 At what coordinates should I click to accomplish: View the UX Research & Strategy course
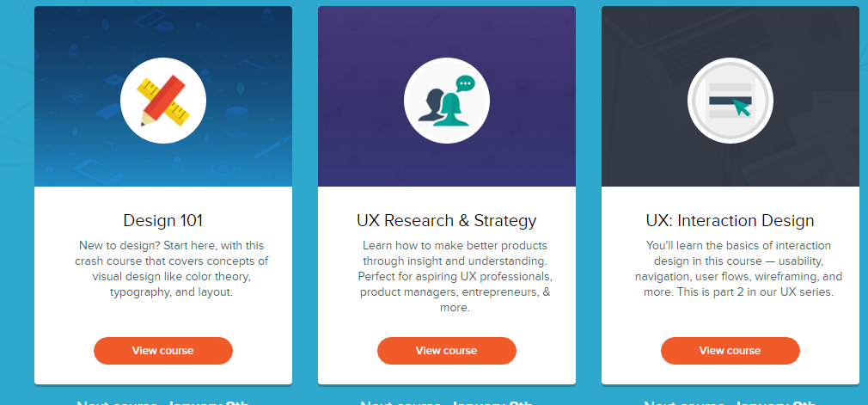(x=447, y=351)
